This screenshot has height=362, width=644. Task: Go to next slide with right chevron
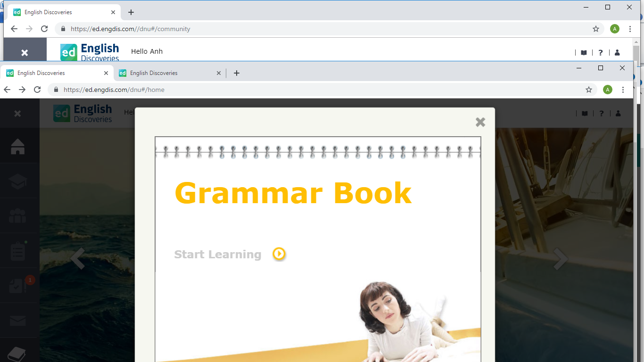click(561, 258)
